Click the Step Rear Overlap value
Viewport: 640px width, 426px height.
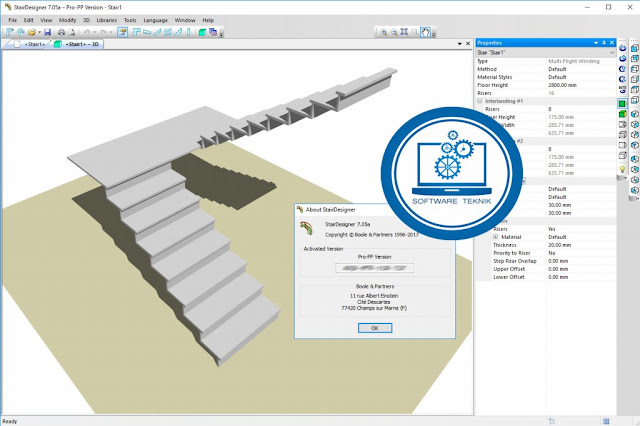coord(558,261)
